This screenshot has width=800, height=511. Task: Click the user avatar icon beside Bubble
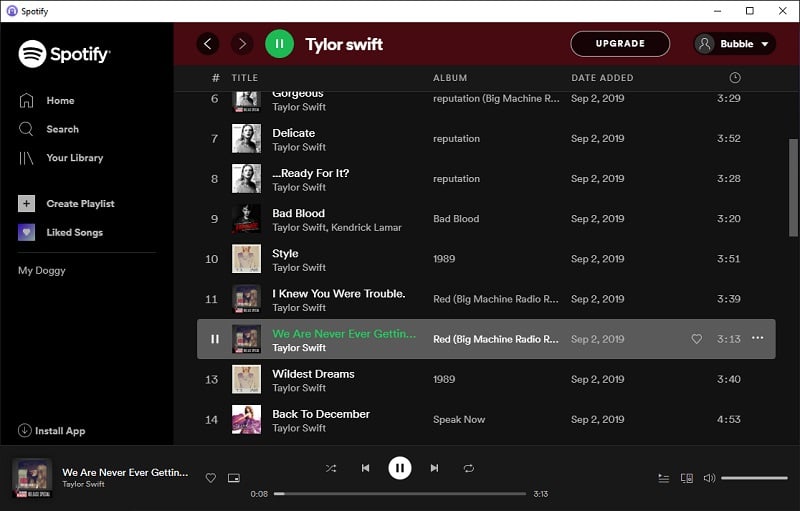(705, 44)
